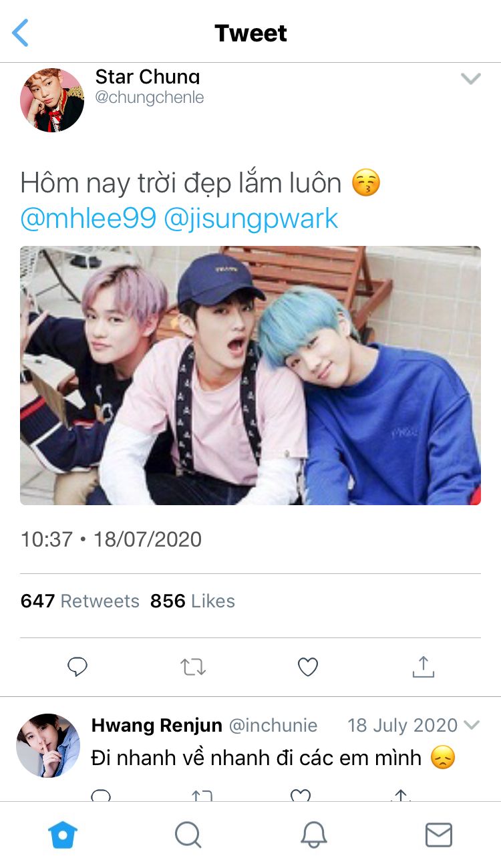Open the Notifications bell tab
Image resolution: width=501 pixels, height=868 pixels.
(313, 835)
